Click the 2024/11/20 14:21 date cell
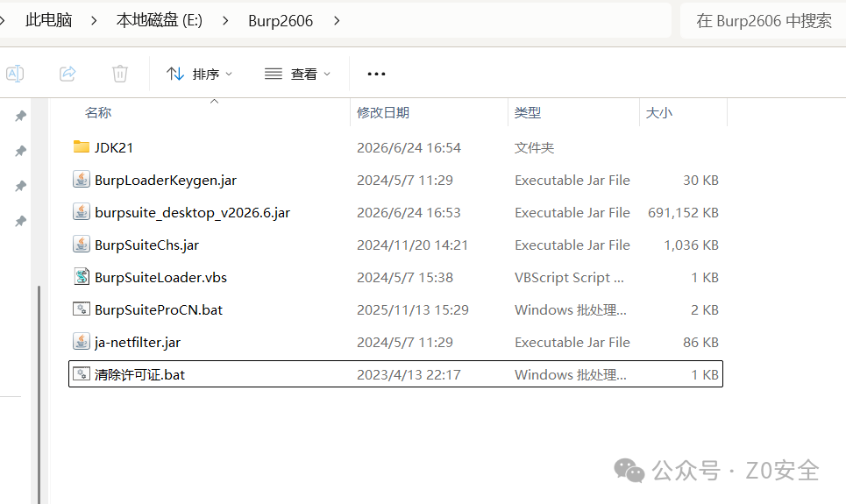This screenshot has height=504, width=846. (412, 245)
